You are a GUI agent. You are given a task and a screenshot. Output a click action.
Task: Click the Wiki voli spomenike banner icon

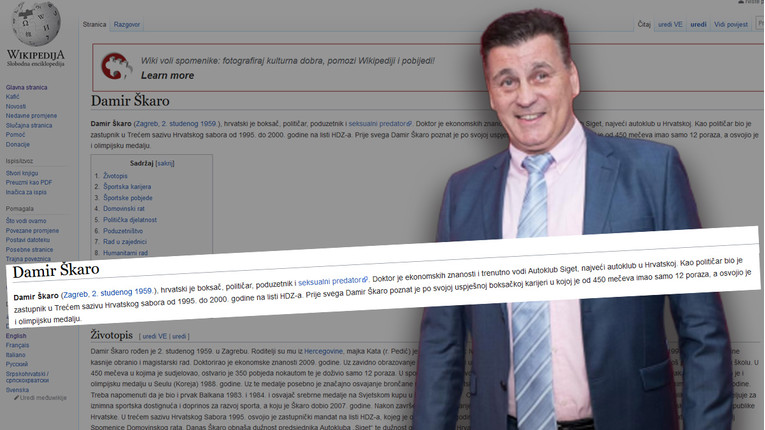[116, 66]
